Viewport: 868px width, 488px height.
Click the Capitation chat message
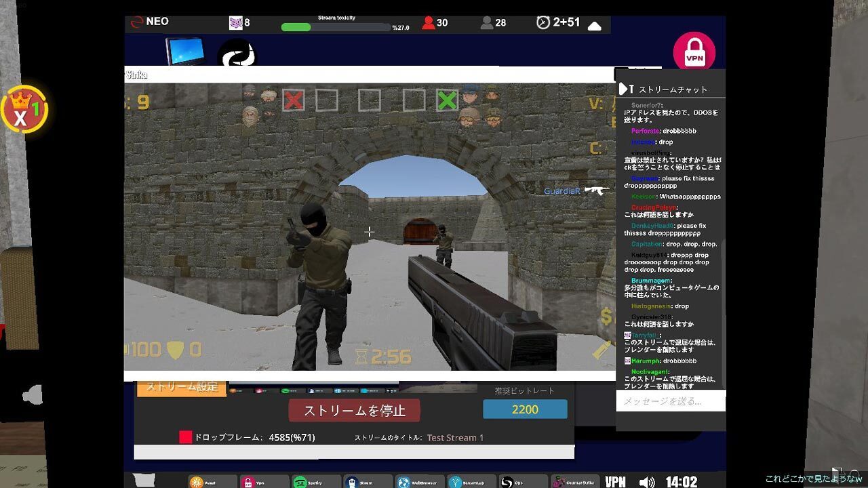[674, 244]
